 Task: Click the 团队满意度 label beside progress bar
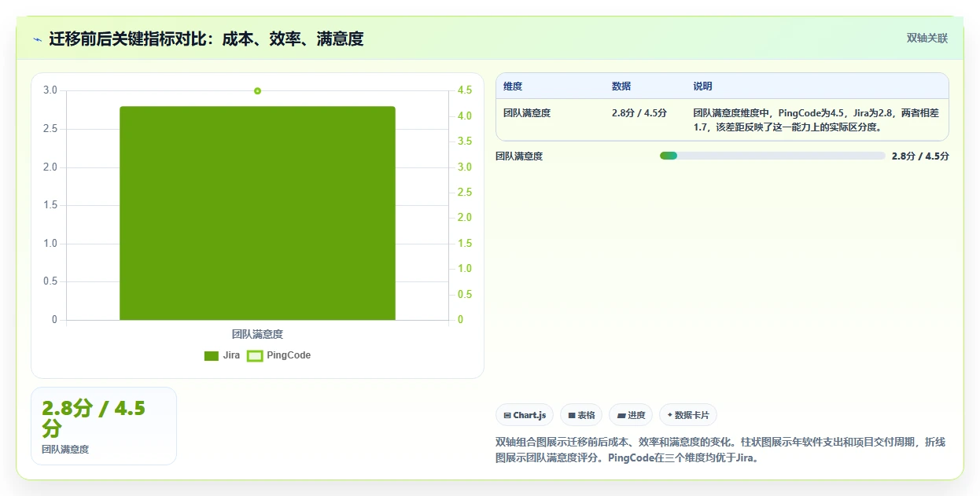[x=519, y=156]
